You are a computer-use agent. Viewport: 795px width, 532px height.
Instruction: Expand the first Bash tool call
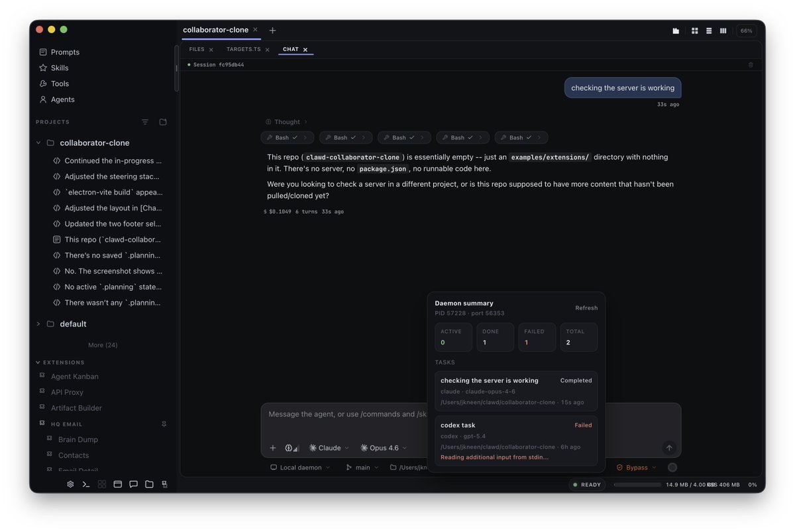286,138
